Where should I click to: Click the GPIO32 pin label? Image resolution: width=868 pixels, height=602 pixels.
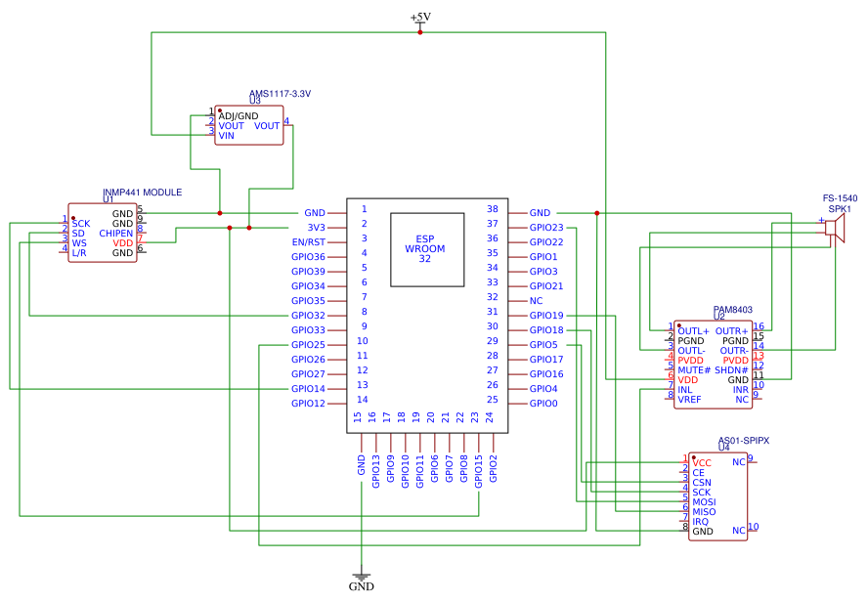tap(308, 316)
